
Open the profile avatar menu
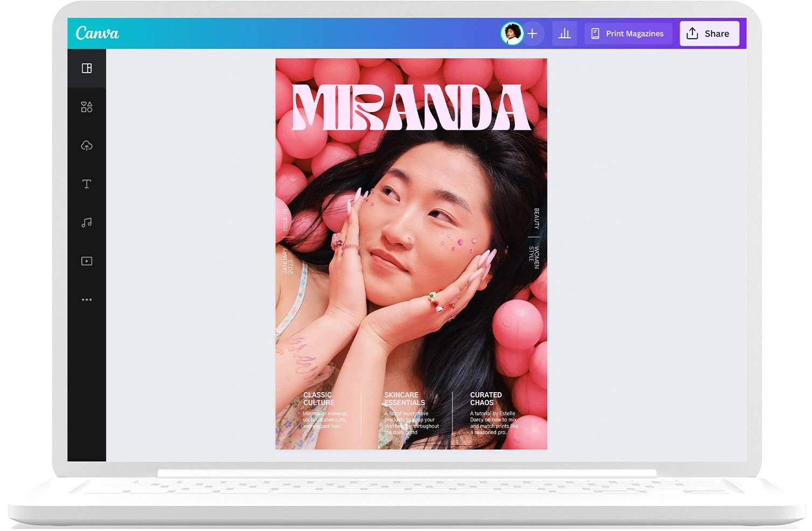[513, 33]
